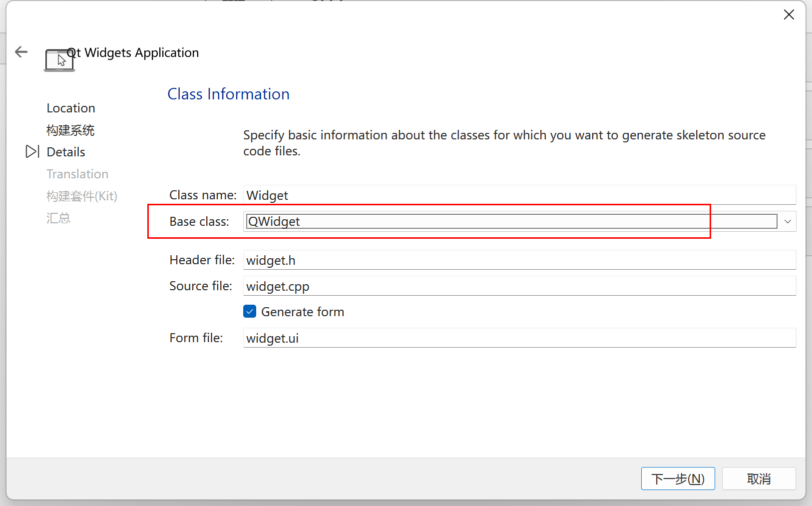Click the Base class: label
The height and width of the screenshot is (506, 812).
click(x=199, y=221)
